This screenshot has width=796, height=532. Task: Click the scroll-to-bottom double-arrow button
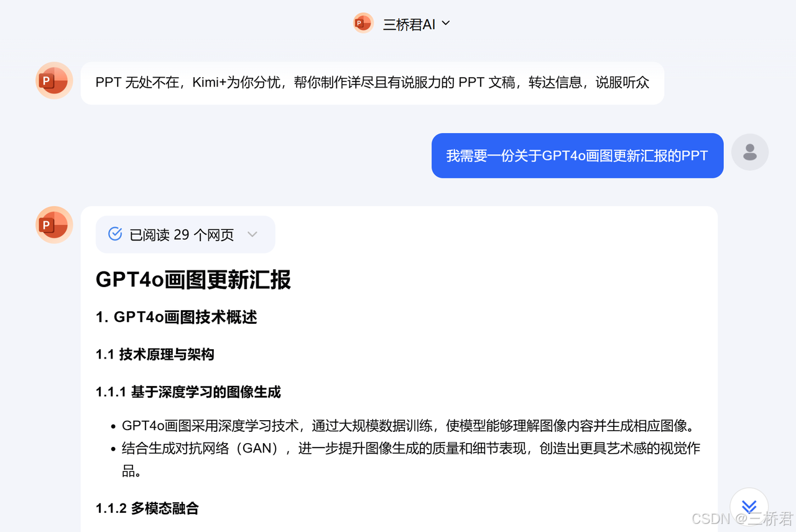pos(749,507)
